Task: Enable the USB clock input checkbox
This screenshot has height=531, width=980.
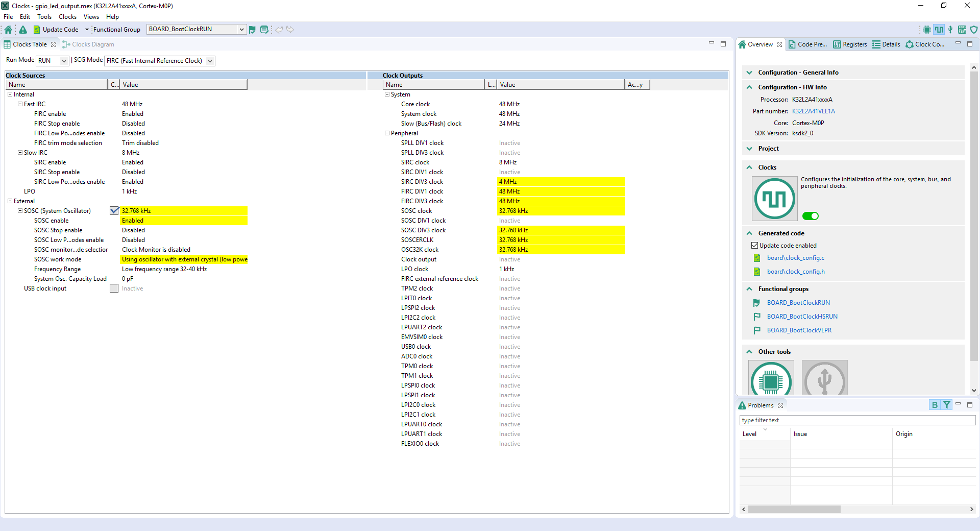Action: tap(114, 288)
